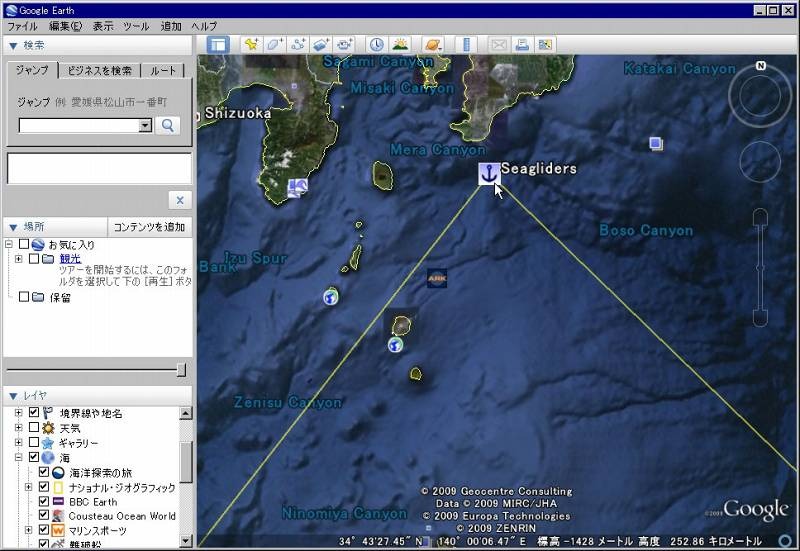The width and height of the screenshot is (800, 551).
Task: Click the コンテンツを追加 button
Action: tap(149, 227)
